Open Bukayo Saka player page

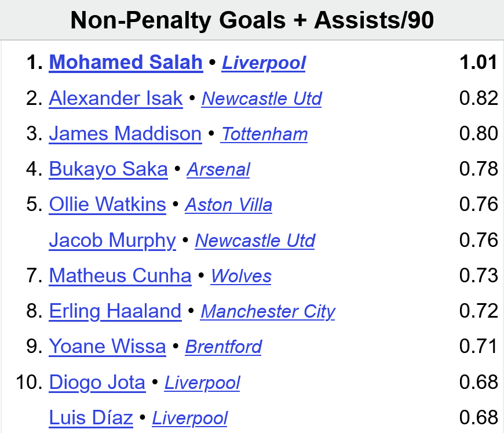click(x=108, y=169)
